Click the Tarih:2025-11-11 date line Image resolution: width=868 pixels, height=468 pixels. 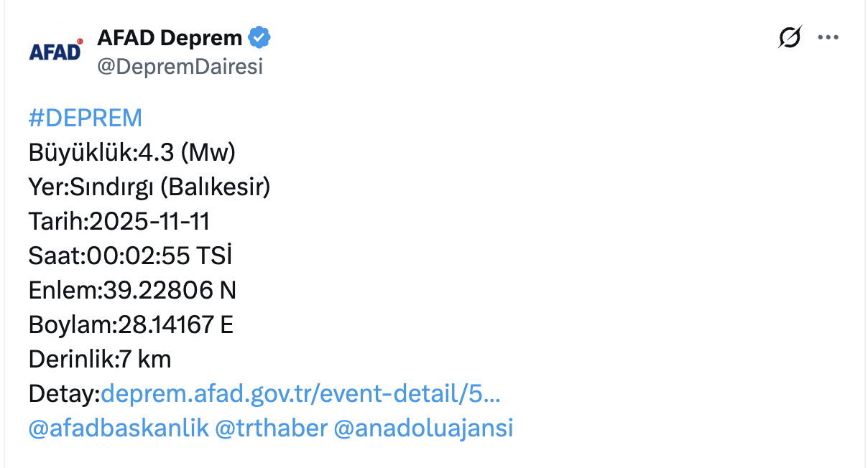(119, 221)
